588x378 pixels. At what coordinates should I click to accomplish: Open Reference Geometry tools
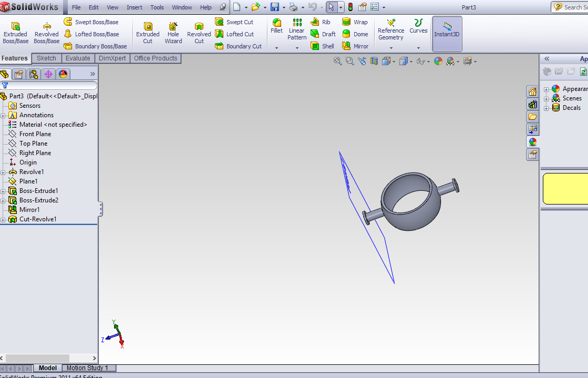(x=391, y=29)
